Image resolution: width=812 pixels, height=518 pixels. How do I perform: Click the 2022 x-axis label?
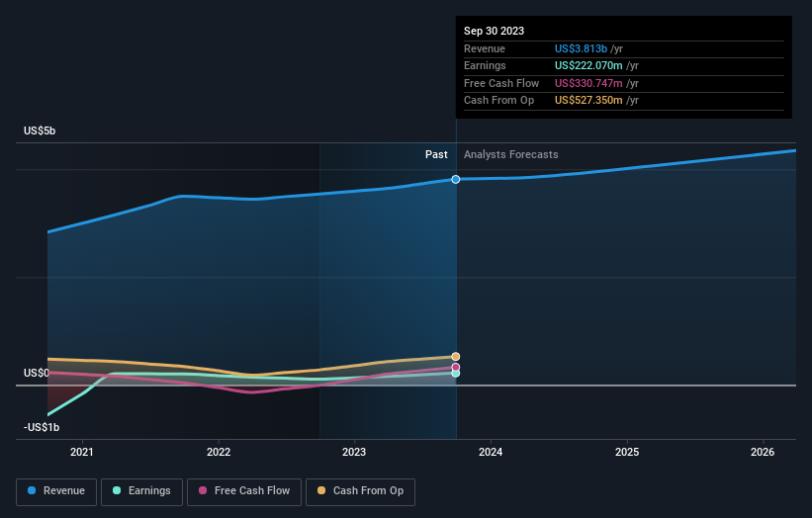(x=219, y=452)
